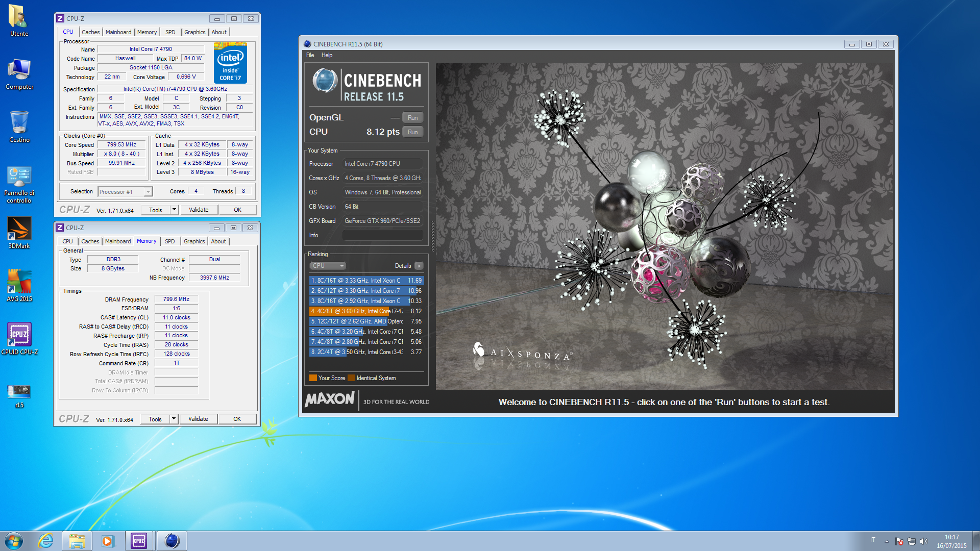Screen dimensions: 980x551
Task: Click the Show desktop button
Action: (976, 541)
